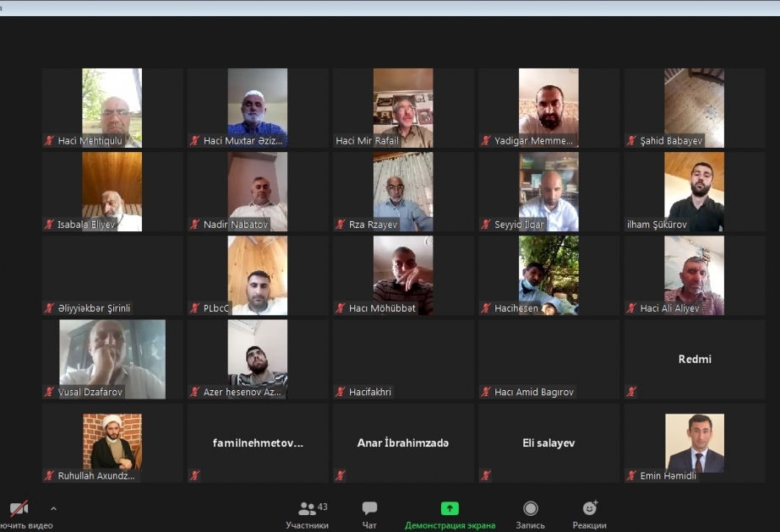Click muted mic icon beside Haci Mehtiqulu

tap(49, 141)
